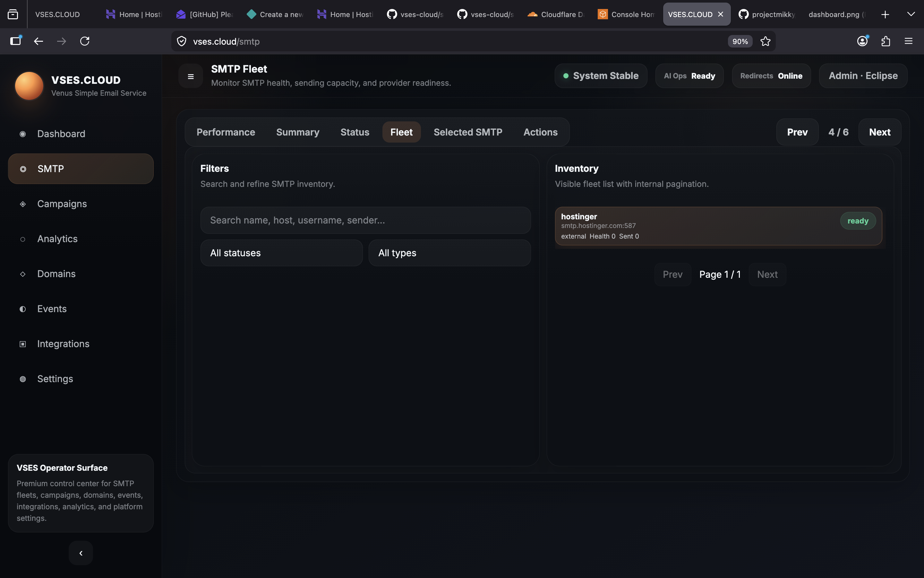Open the Actions tab
Image resolution: width=924 pixels, height=578 pixels.
point(540,132)
